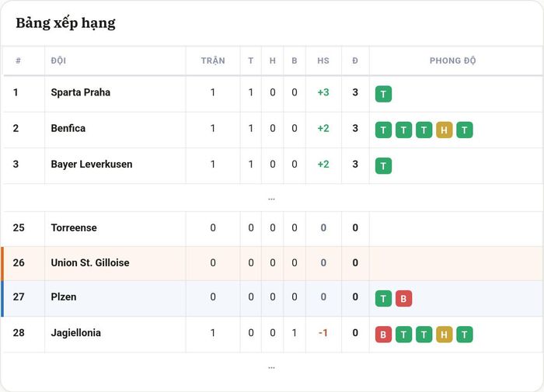The width and height of the screenshot is (544, 392).
Task: Open the Sparta Praha team link
Action: (x=81, y=92)
